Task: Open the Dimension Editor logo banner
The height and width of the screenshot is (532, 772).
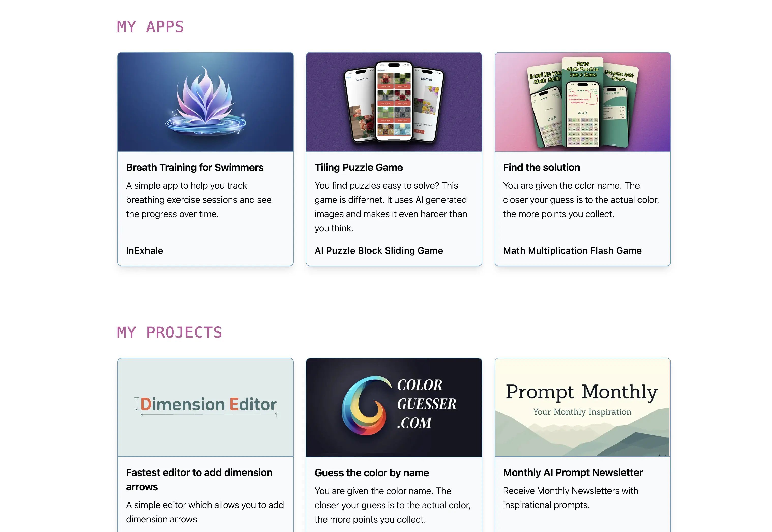Action: pyautogui.click(x=205, y=407)
